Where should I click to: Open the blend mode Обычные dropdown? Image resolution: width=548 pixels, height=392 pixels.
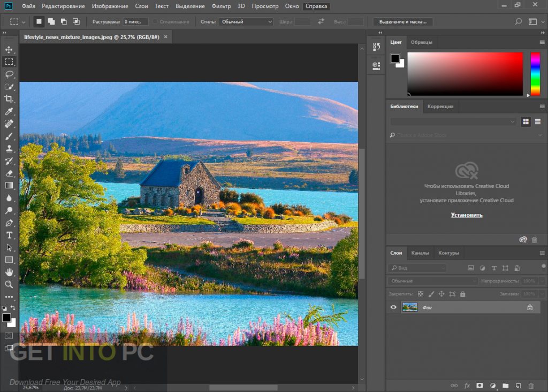click(x=432, y=281)
